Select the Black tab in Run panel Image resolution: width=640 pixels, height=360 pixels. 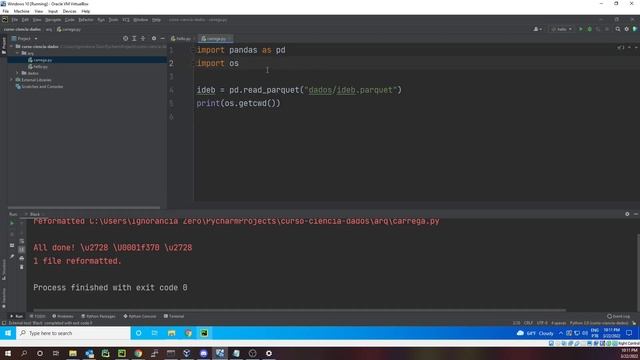[34, 214]
